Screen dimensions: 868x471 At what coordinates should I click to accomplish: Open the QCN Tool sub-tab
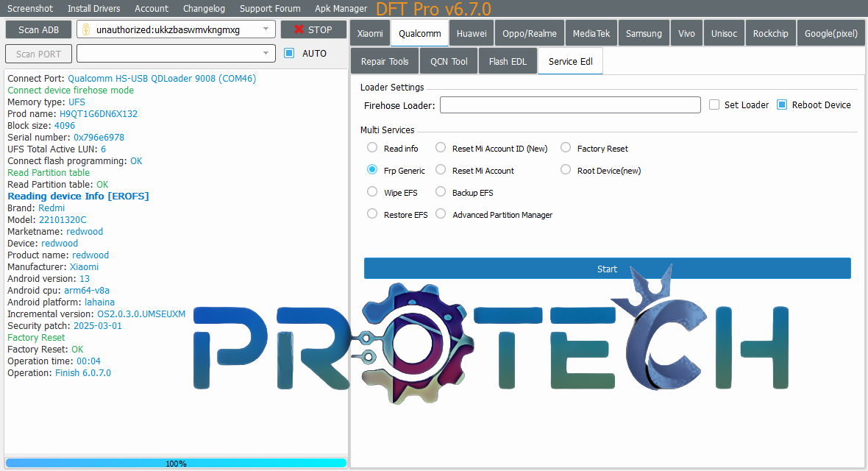coord(449,61)
